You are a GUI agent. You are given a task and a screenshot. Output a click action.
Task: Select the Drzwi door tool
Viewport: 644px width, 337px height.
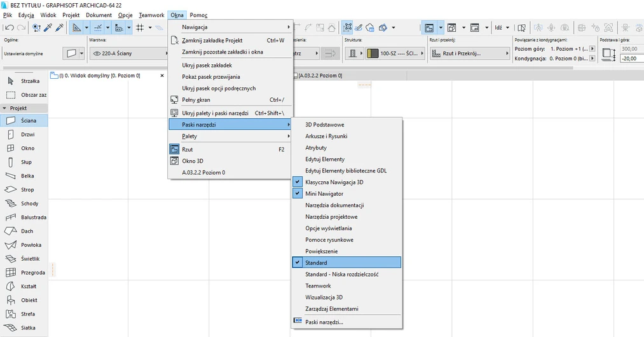click(24, 134)
